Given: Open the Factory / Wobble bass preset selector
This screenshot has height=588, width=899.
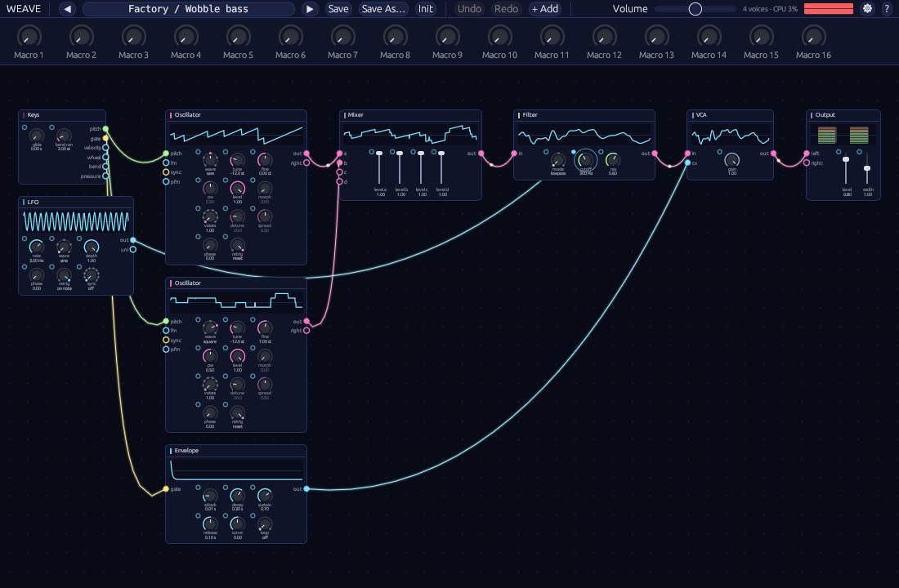Looking at the screenshot, I should pos(189,9).
